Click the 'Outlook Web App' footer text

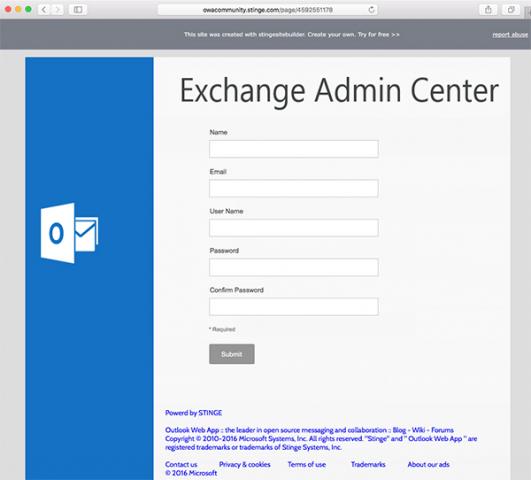coord(192,430)
